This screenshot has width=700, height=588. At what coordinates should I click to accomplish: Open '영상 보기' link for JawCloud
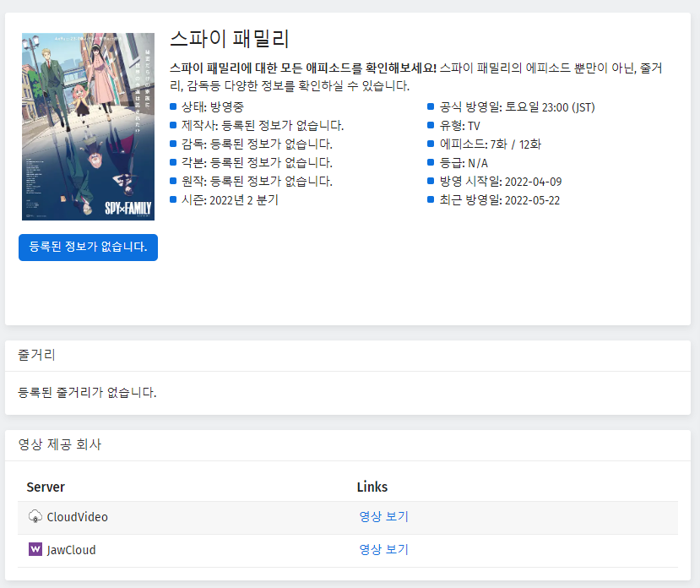tap(384, 549)
